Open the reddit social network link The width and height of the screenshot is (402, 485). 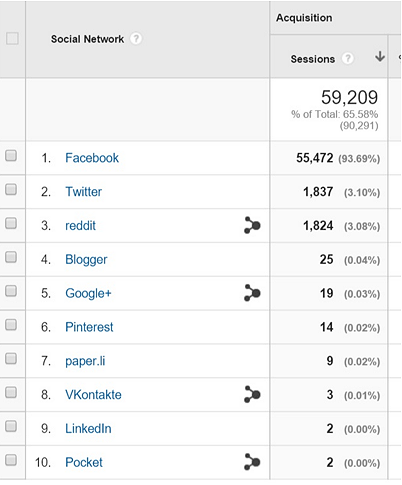[x=80, y=226]
